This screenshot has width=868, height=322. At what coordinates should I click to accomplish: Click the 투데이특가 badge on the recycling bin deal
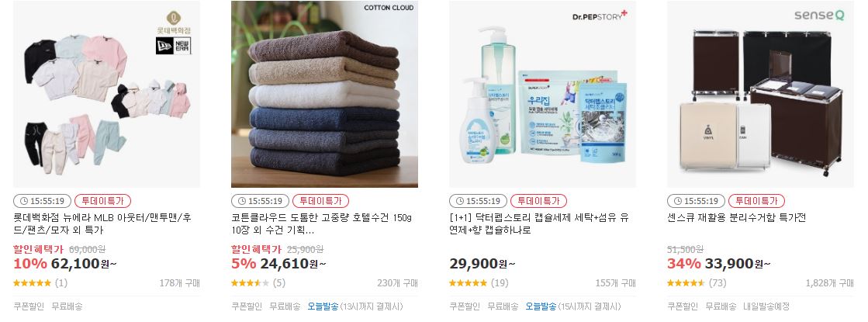tap(757, 201)
